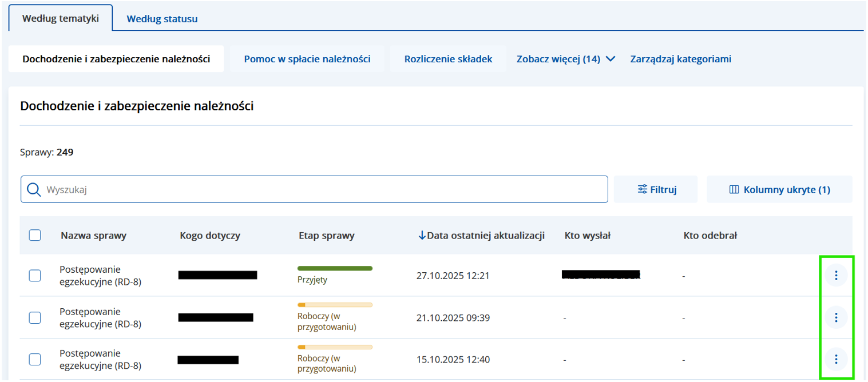Click the filter sliders icon
The width and height of the screenshot is (868, 382).
(x=643, y=189)
